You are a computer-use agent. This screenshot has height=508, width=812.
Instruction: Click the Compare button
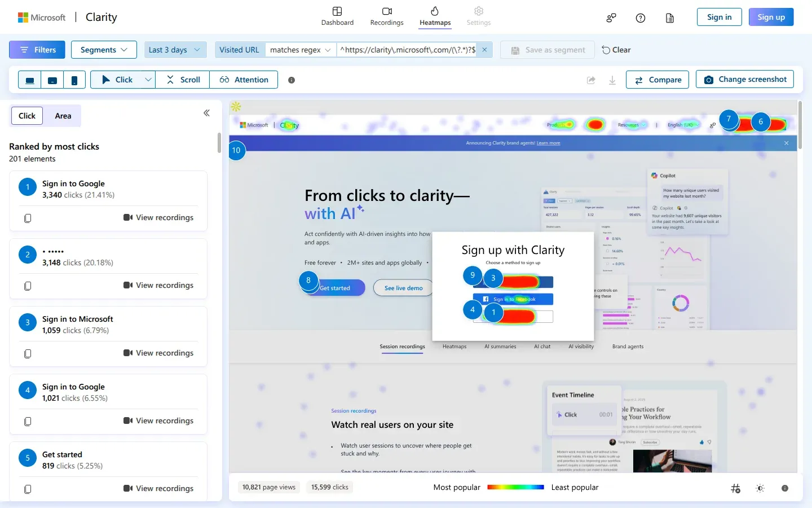click(x=657, y=80)
